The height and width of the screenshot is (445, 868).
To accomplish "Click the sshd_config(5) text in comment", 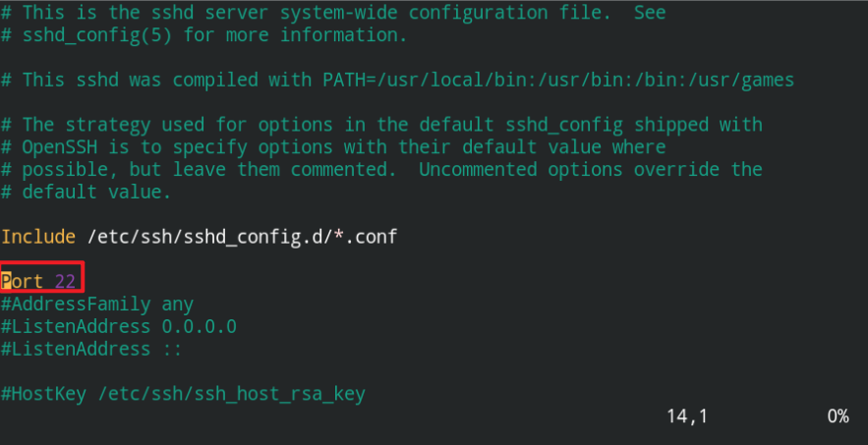I will pos(97,35).
